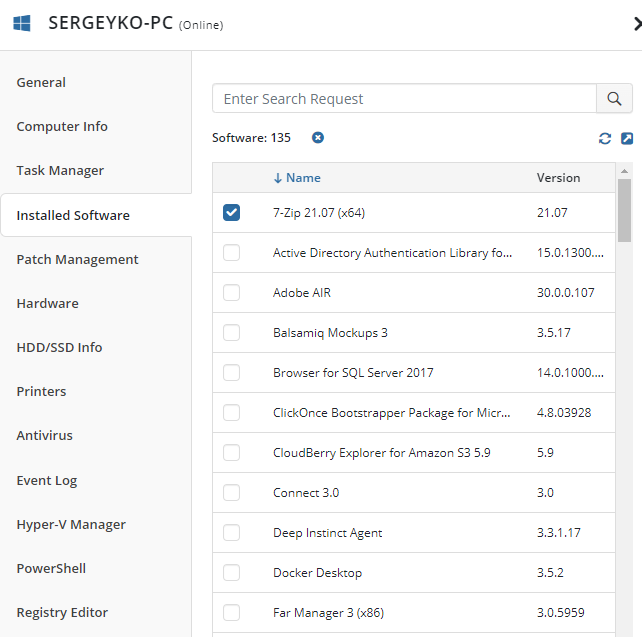Click version 4.8.03928 cell
The width and height of the screenshot is (642, 637).
pos(564,413)
